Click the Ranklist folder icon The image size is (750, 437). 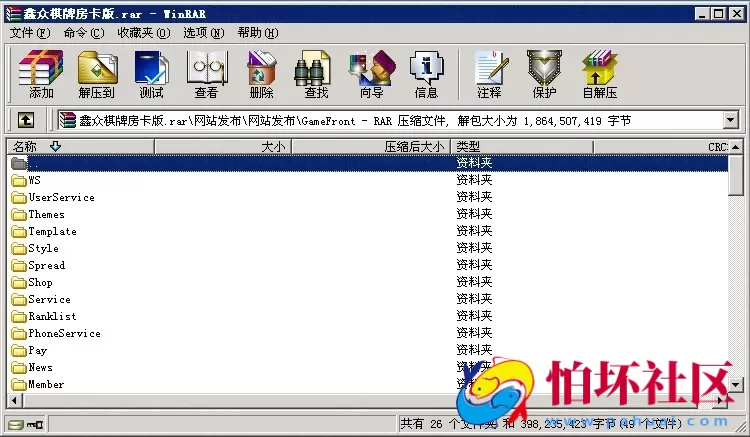click(x=19, y=317)
